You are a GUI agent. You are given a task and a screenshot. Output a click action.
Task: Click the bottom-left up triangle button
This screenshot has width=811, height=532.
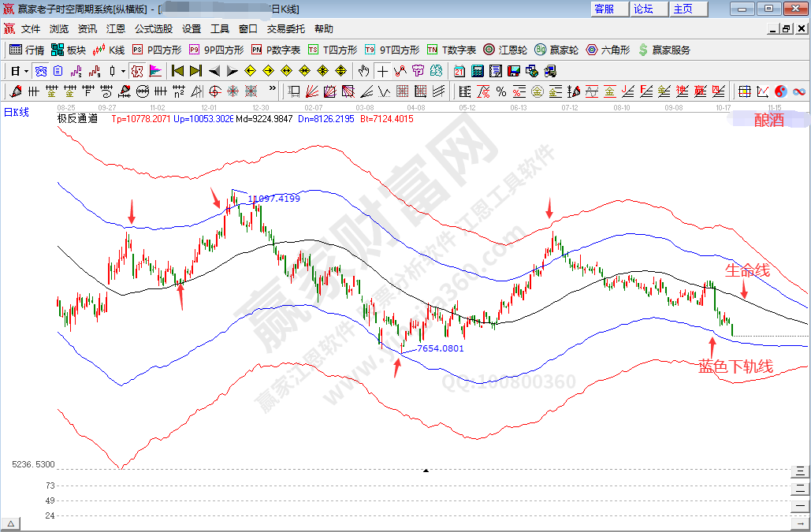tap(11, 524)
